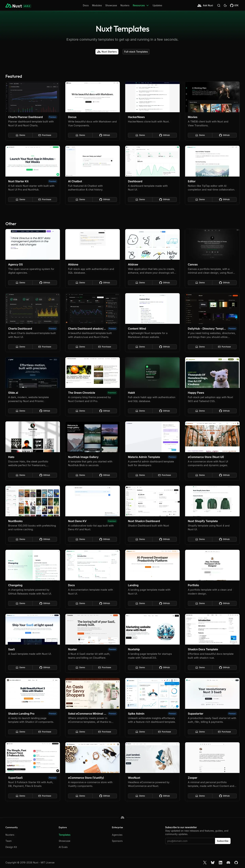This screenshot has width=245, height=868.
Task: Purchase the Charts Planner Dashboard template
Action: pos(45,135)
